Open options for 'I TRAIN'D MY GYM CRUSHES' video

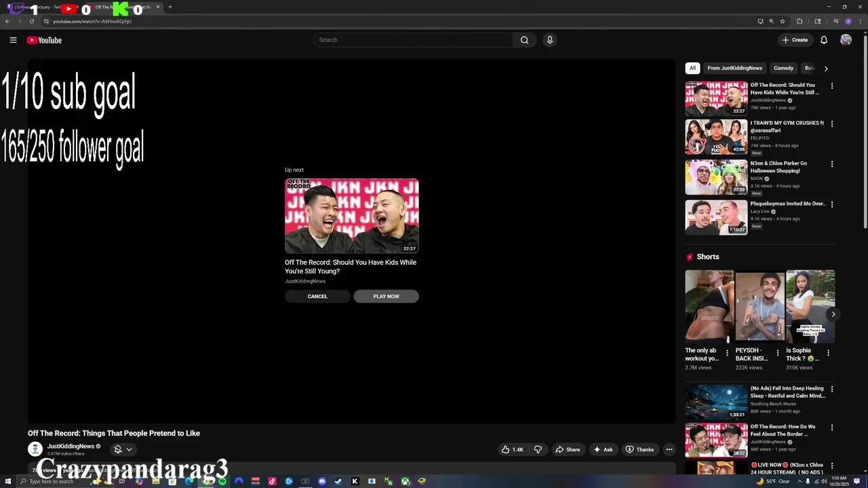[x=832, y=124]
